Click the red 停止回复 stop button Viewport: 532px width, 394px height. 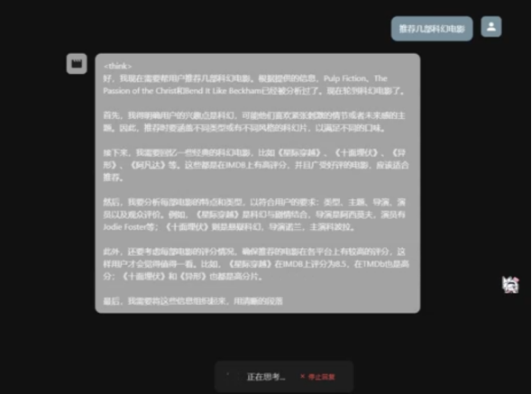[x=318, y=377]
